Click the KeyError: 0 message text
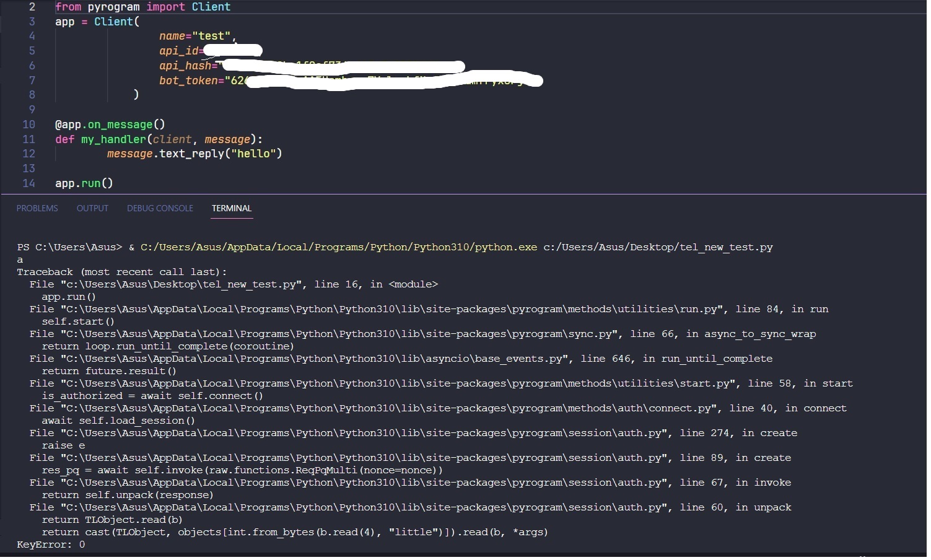Screen dimensions: 931x560 click(x=50, y=545)
